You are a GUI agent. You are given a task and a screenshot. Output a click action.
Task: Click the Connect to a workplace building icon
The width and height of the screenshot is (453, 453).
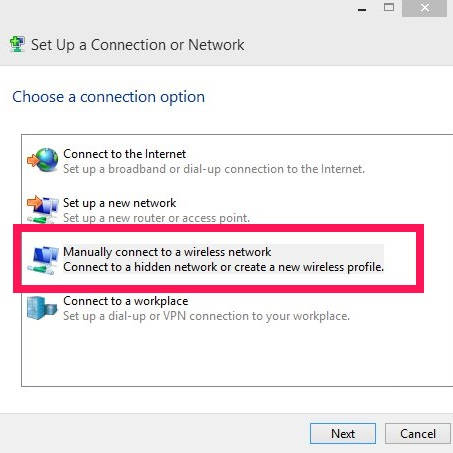[x=42, y=308]
